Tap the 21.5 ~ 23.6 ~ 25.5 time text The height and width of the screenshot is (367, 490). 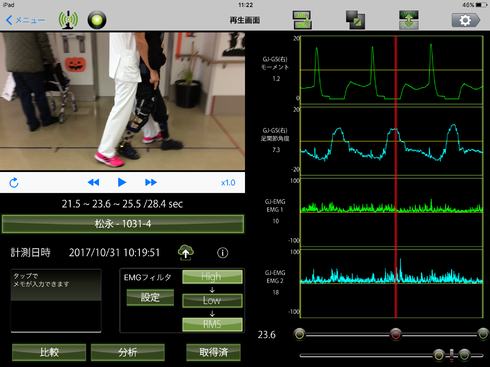[x=122, y=204]
